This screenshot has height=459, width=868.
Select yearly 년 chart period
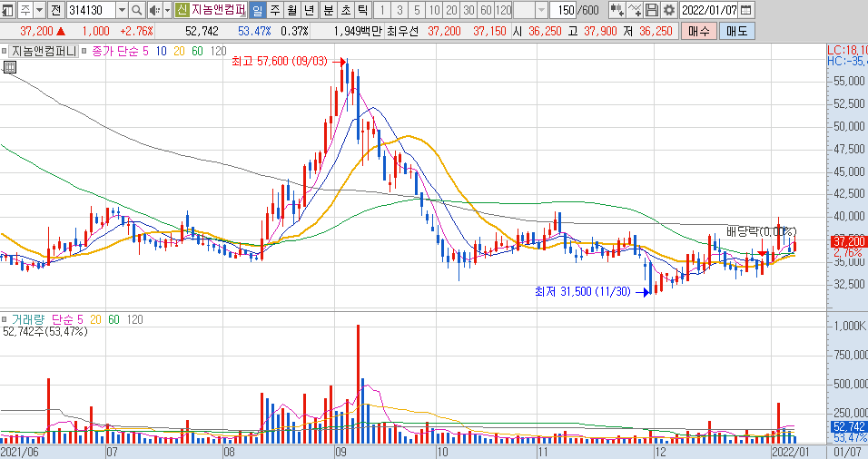(x=310, y=9)
